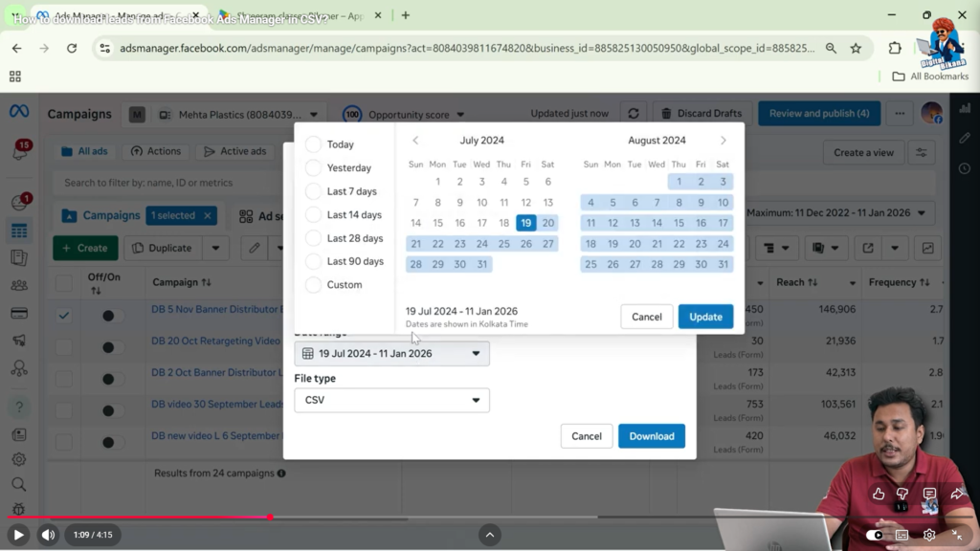Open the column settings icon above the table

[x=770, y=247]
